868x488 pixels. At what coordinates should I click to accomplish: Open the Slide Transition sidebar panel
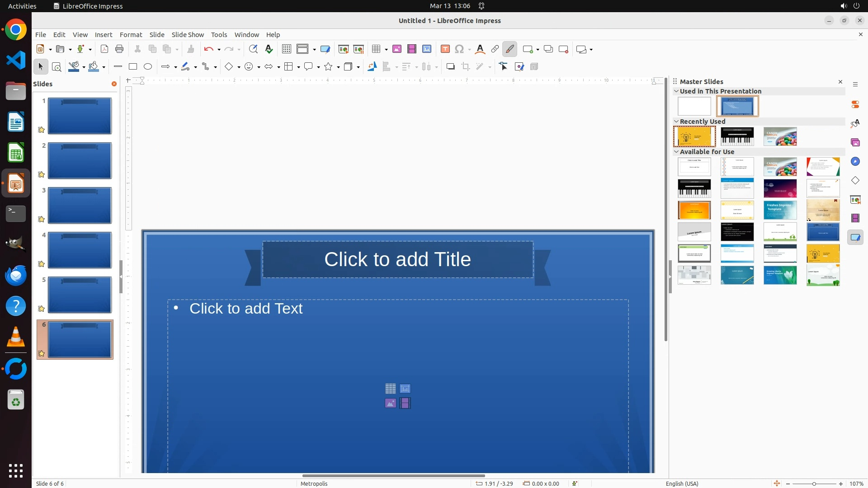[855, 199]
